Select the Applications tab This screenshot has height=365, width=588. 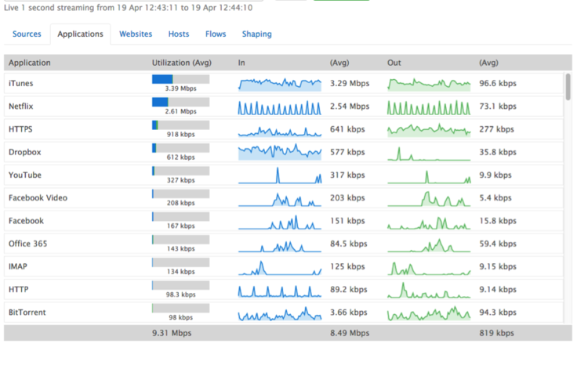(80, 34)
